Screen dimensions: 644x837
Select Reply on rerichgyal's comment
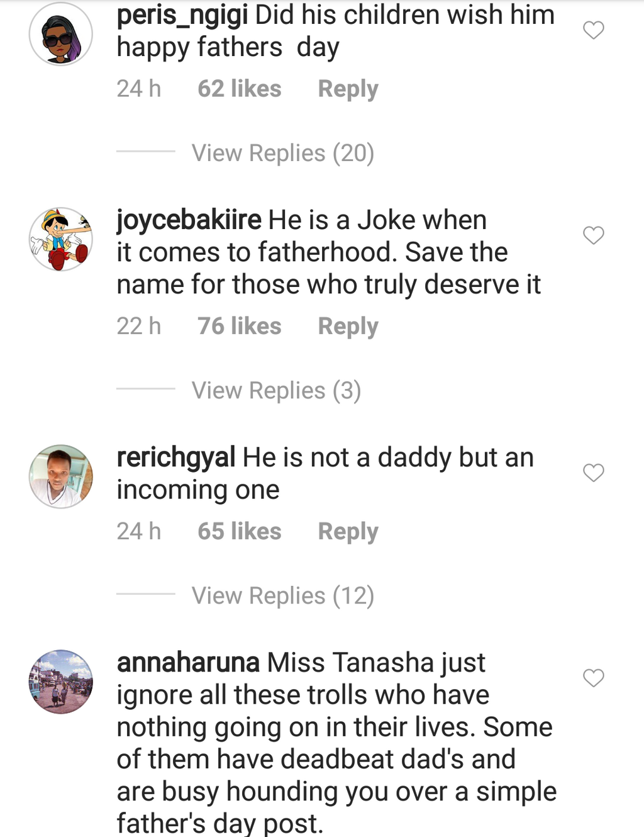[348, 531]
